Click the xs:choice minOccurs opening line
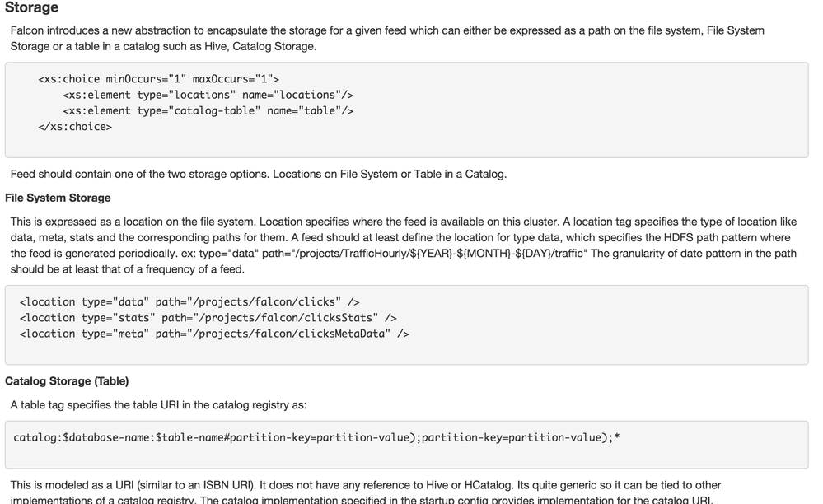The width and height of the screenshot is (823, 504). tap(158, 80)
